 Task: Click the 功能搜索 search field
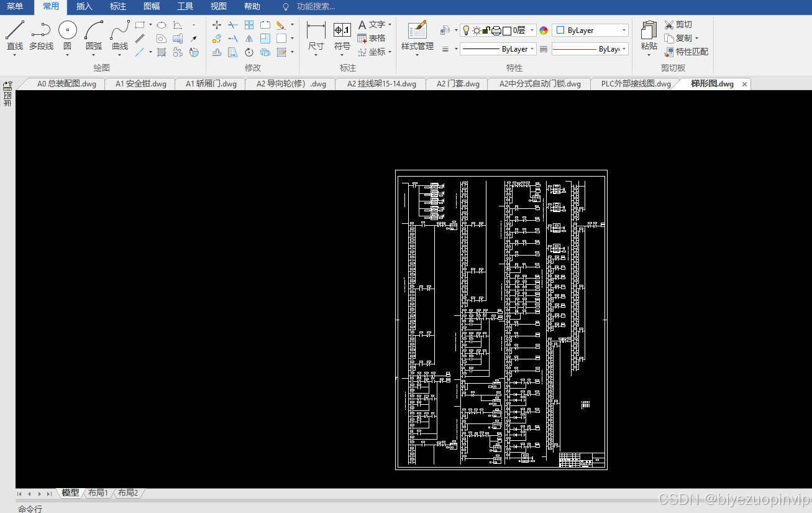[316, 7]
